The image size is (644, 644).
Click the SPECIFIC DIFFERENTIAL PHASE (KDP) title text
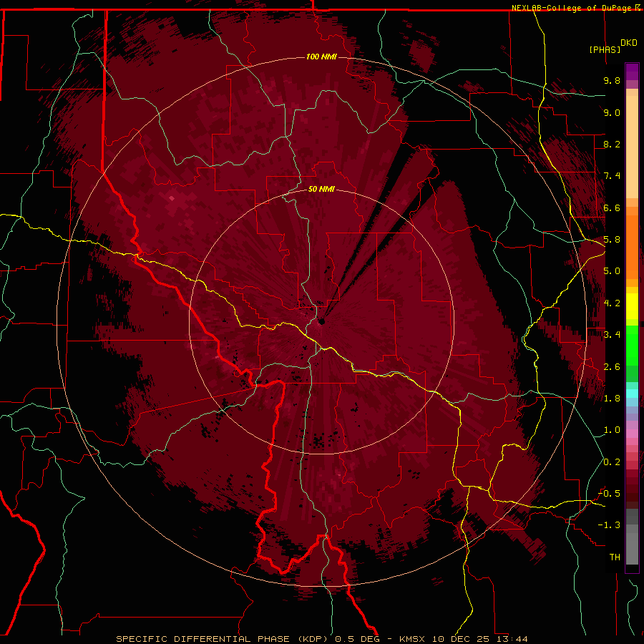coord(223,639)
